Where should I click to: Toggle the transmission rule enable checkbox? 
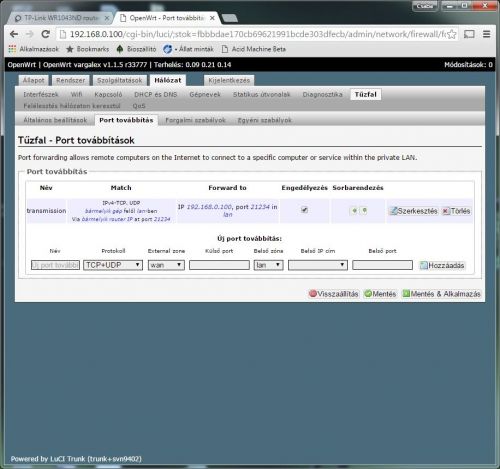click(304, 210)
